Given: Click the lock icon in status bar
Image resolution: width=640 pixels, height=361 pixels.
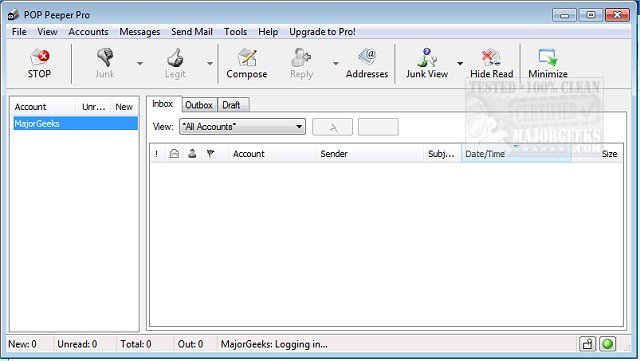Looking at the screenshot, I should 587,344.
